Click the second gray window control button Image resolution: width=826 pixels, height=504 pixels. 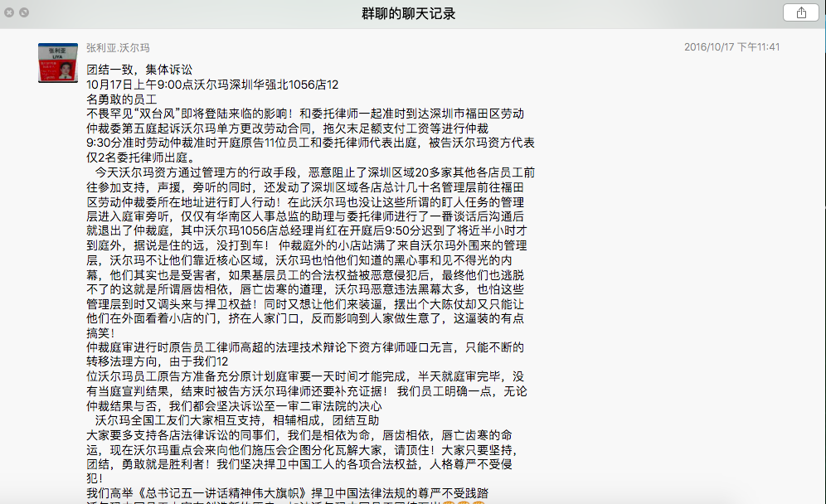click(x=24, y=12)
